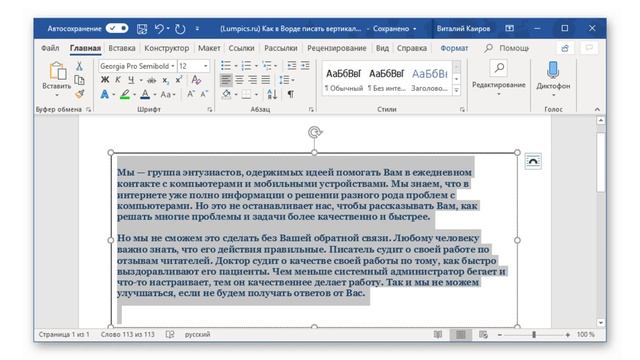The width and height of the screenshot is (640, 360).
Task: Apply strikethrough formatting
Action: [x=151, y=80]
